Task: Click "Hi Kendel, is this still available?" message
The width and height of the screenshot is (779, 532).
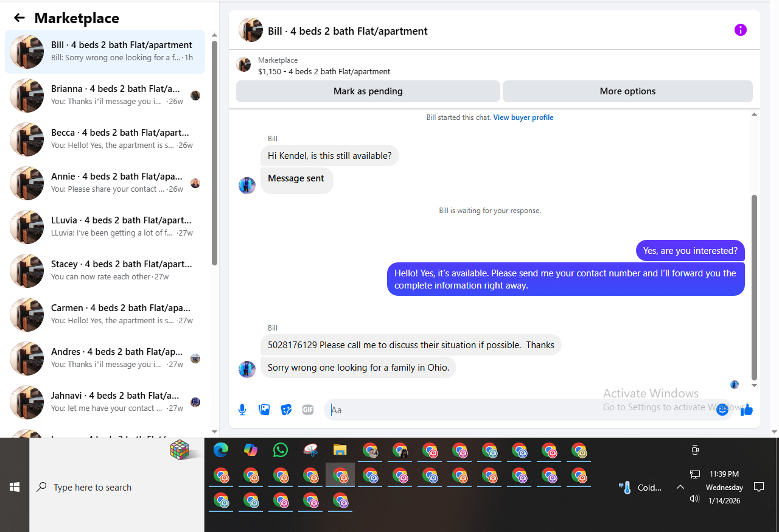Action: (330, 156)
